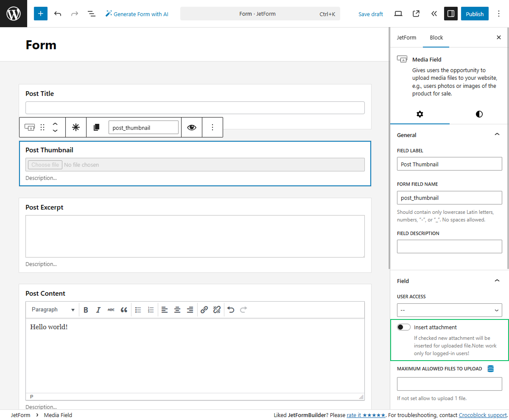Screen dimensions: 509x420
Task: Switch to the Block tab
Action: (436, 37)
